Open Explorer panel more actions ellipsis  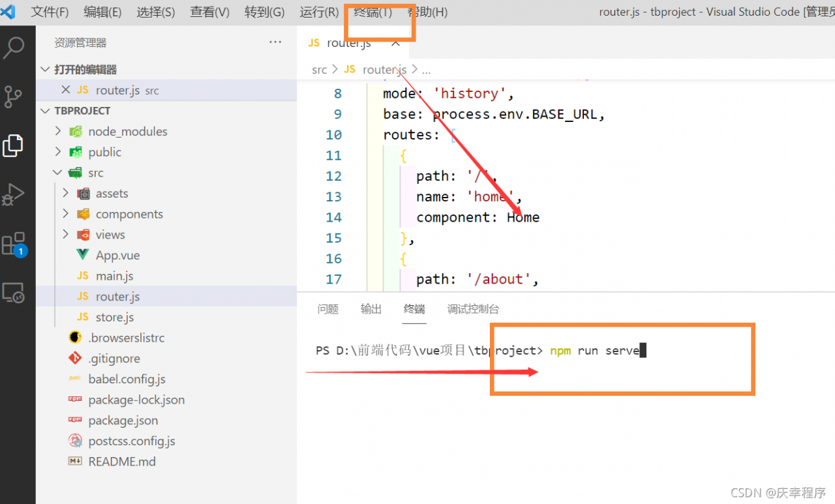[x=275, y=42]
